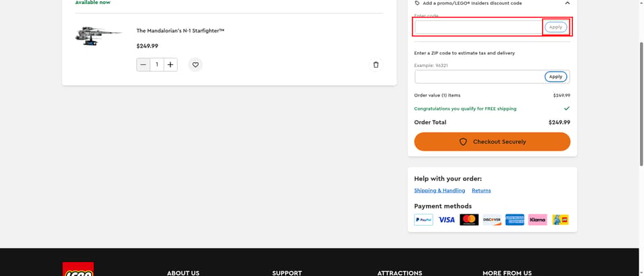The width and height of the screenshot is (644, 276).
Task: Click the American Express payment icon
Action: pyautogui.click(x=515, y=220)
